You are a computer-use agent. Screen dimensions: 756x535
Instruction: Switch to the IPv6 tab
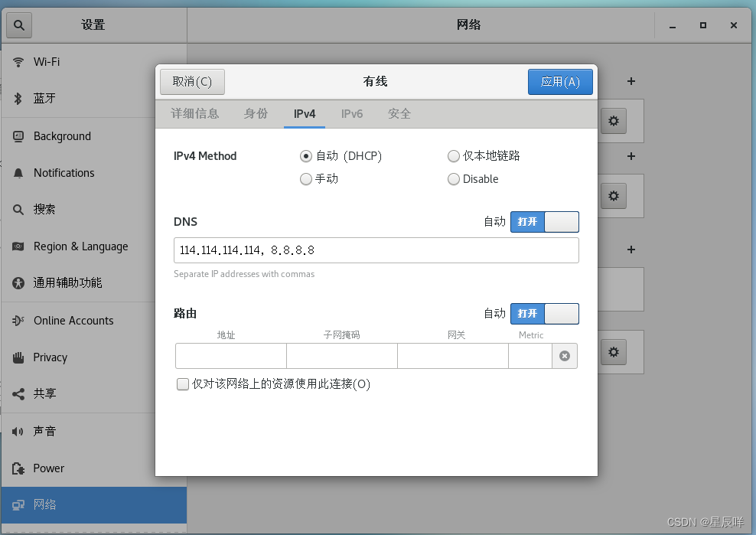pos(351,113)
